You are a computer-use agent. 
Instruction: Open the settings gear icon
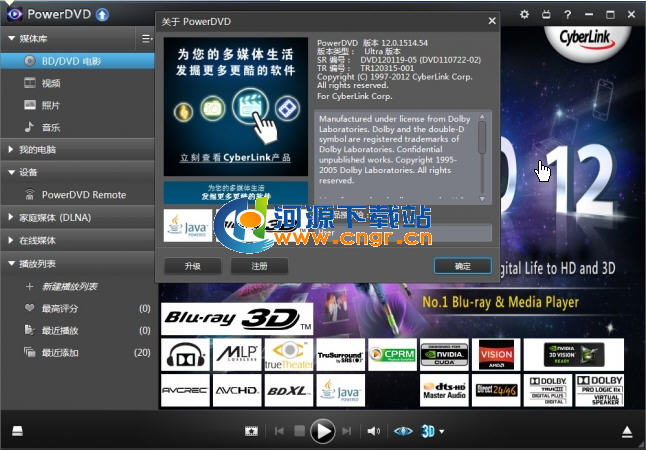tap(525, 15)
